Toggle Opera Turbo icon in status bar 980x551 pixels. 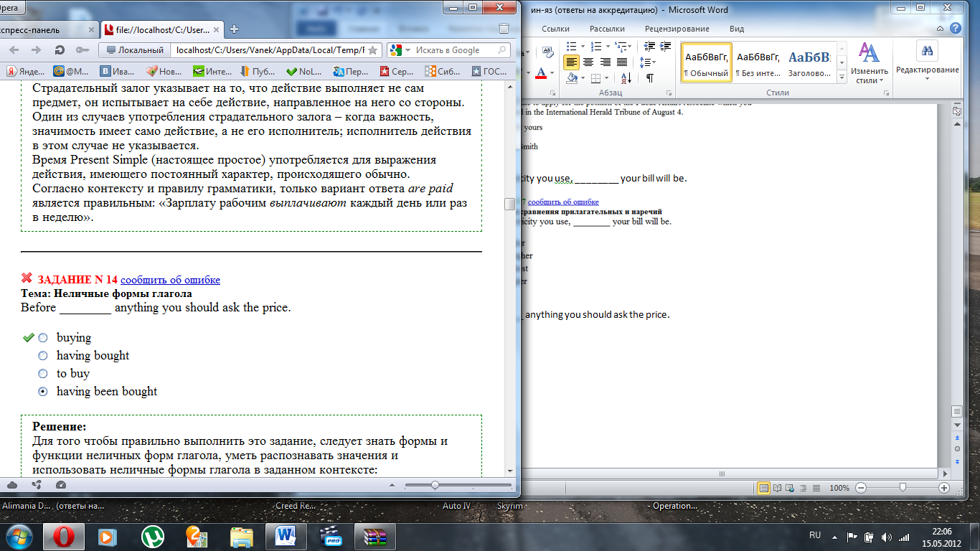click(x=60, y=485)
